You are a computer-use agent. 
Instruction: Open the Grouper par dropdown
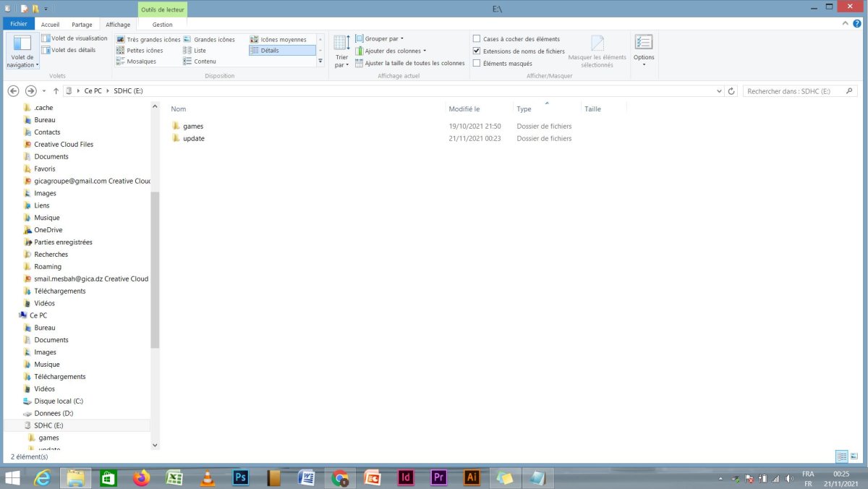379,38
